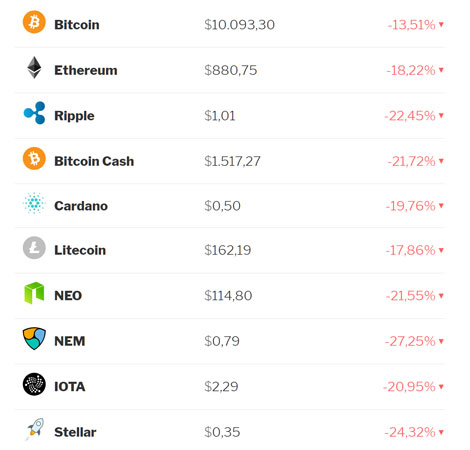The width and height of the screenshot is (470, 450).
Task: Open the Ethereum coin name link
Action: 86,70
